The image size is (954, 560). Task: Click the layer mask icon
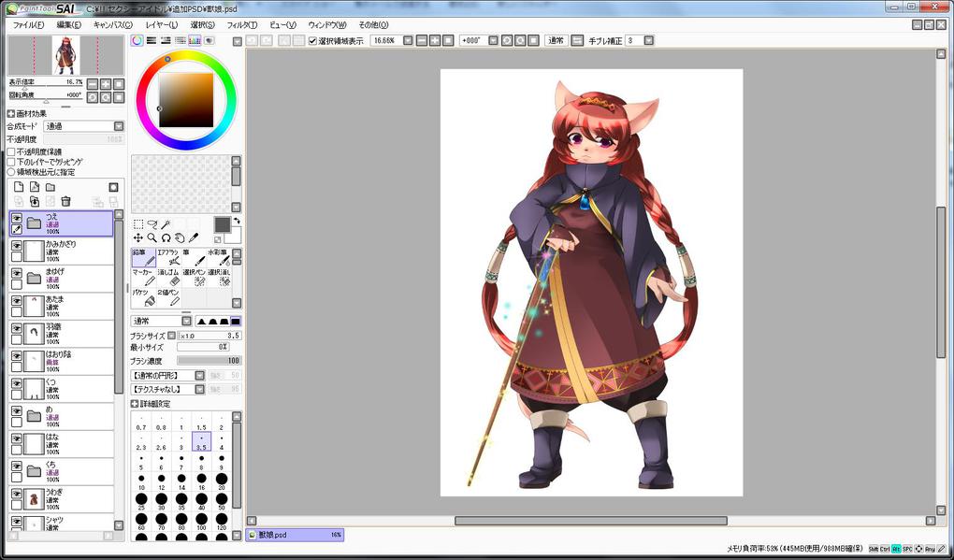113,187
